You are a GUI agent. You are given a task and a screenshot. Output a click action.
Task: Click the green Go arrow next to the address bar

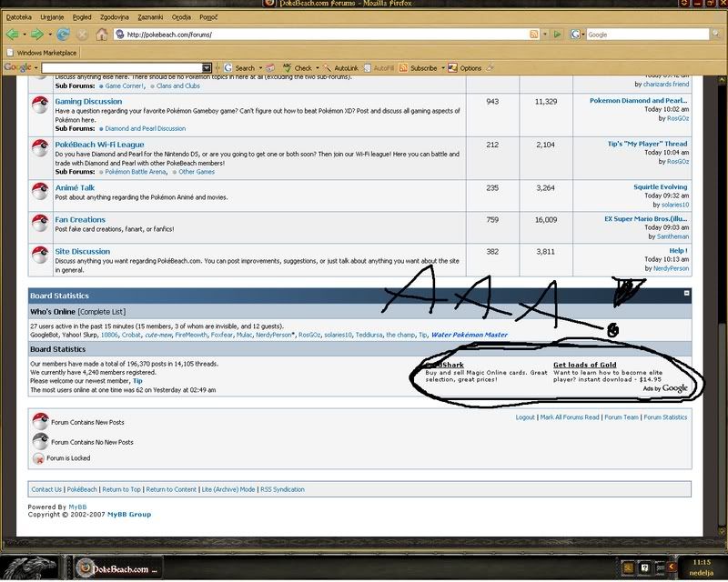[x=557, y=34]
